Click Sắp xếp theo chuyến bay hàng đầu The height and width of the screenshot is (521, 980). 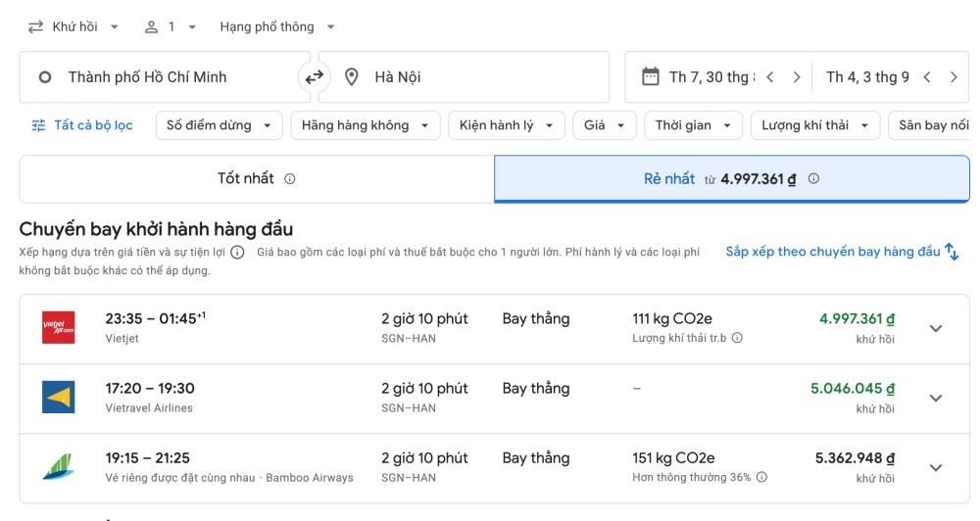(842, 252)
